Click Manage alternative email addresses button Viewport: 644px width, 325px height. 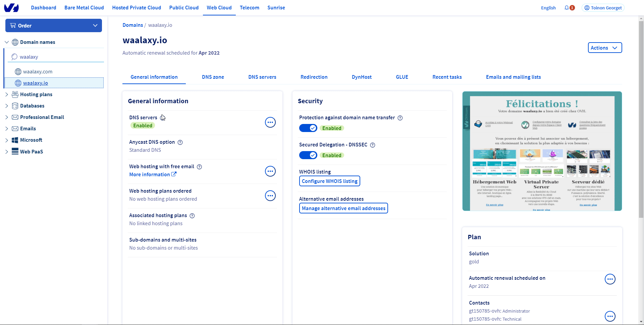(343, 208)
